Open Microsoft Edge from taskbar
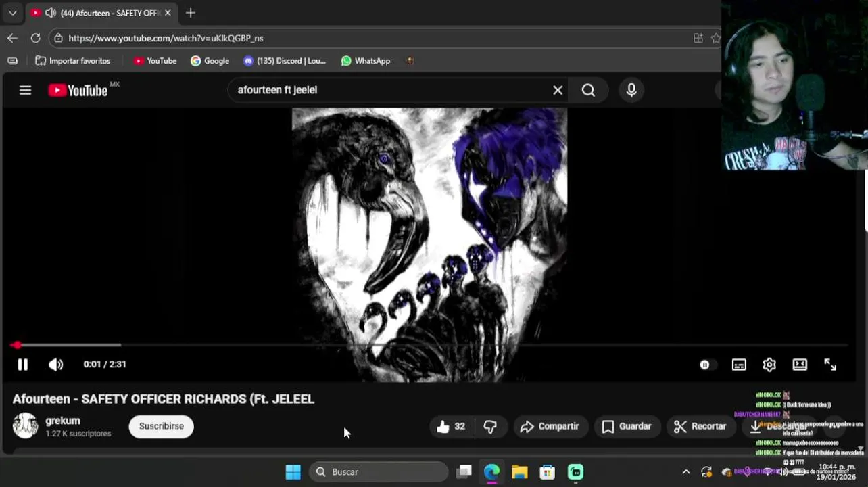The image size is (868, 487). pos(491,472)
